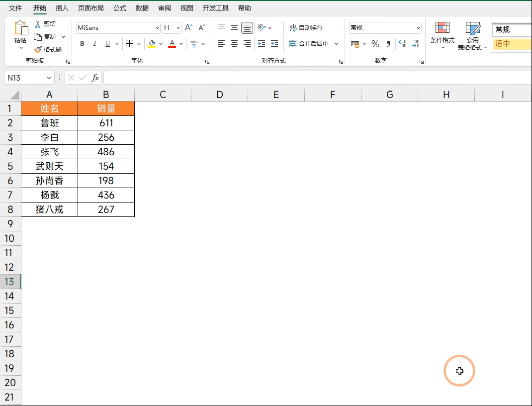Open the MiSans font name dropdown
Screen dimensions: 532x406
pos(157,28)
